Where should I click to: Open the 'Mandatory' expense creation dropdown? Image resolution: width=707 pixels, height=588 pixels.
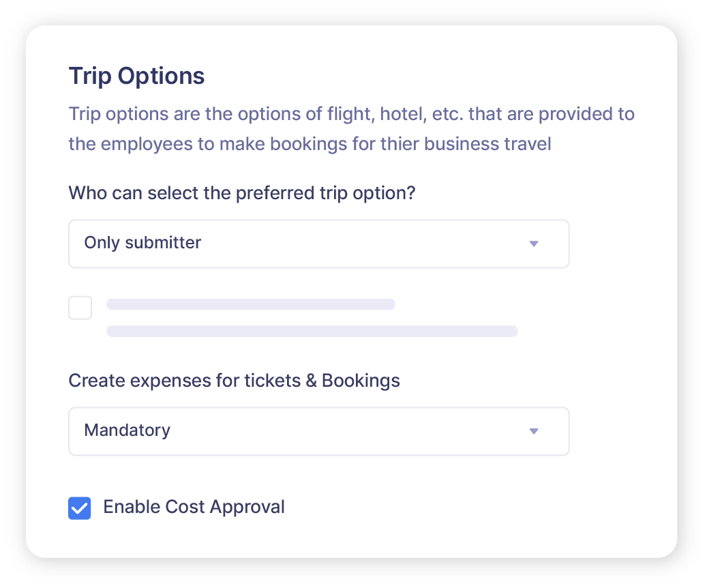point(318,431)
